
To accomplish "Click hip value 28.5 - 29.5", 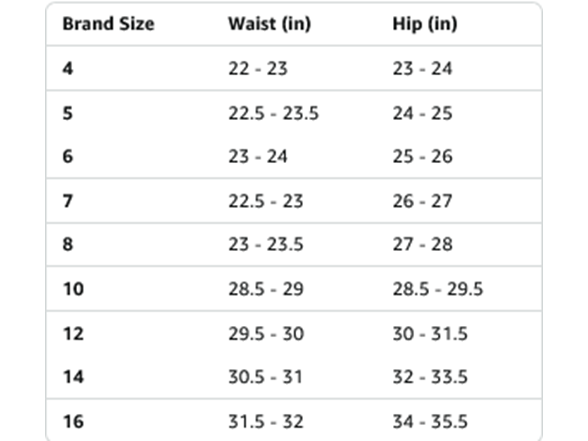I will click(438, 289).
